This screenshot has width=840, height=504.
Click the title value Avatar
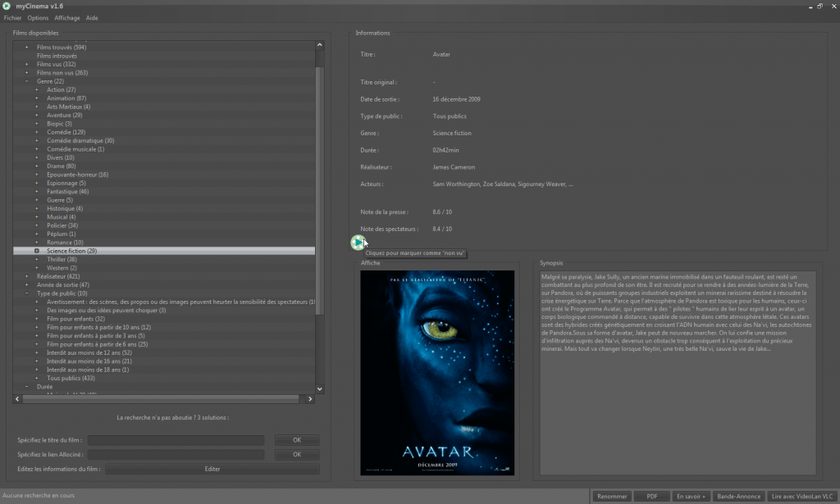point(441,55)
